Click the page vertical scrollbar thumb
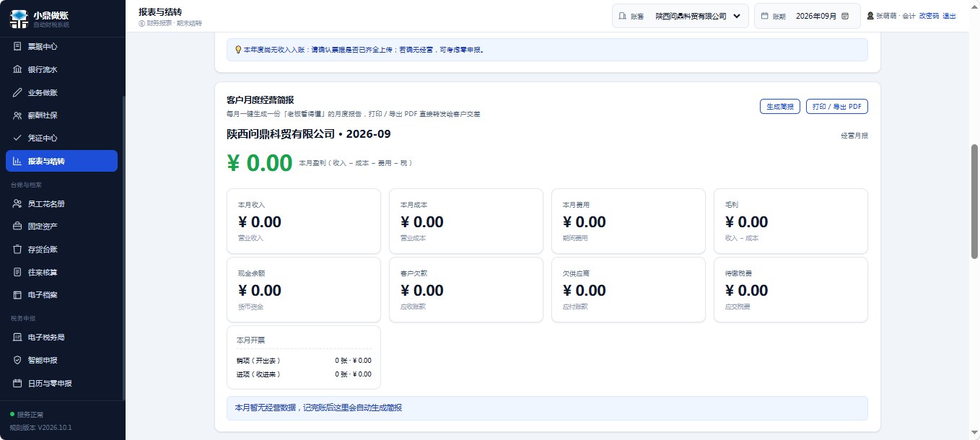The width and height of the screenshot is (980, 440). (975, 201)
